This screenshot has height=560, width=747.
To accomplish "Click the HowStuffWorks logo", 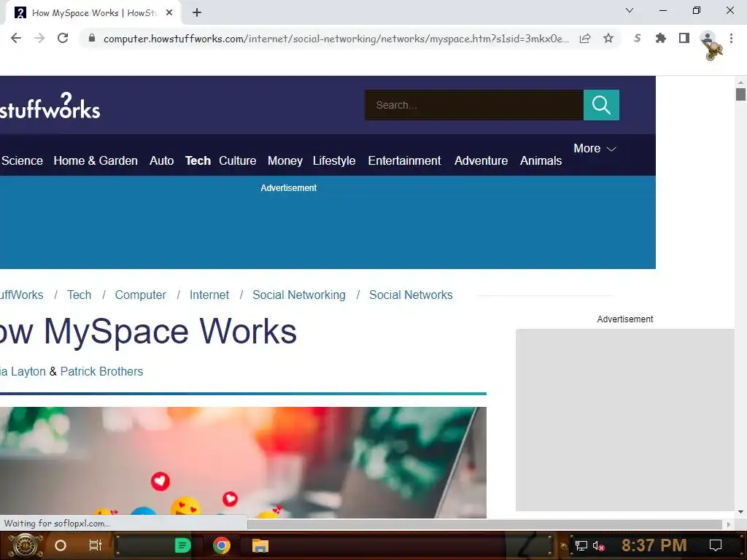I will 50,106.
